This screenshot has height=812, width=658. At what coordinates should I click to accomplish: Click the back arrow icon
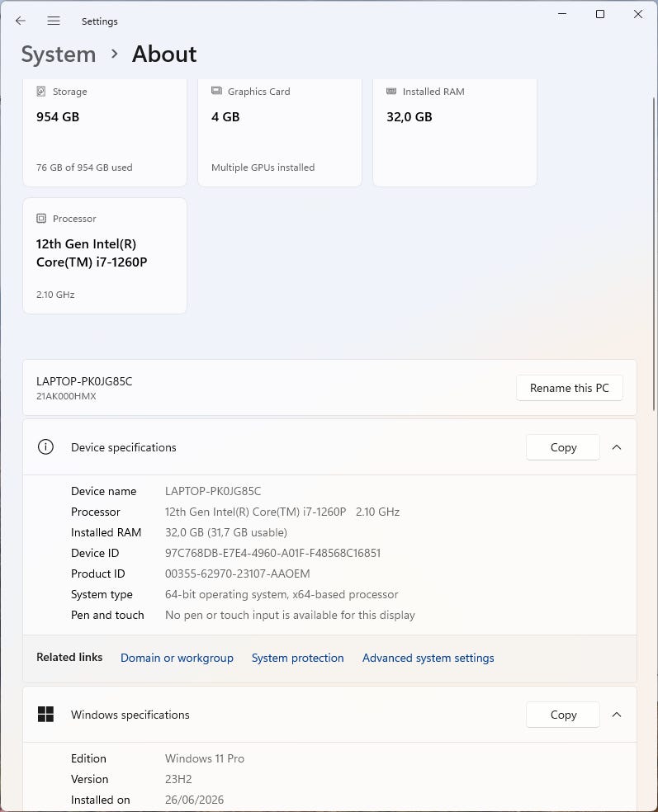coord(21,21)
